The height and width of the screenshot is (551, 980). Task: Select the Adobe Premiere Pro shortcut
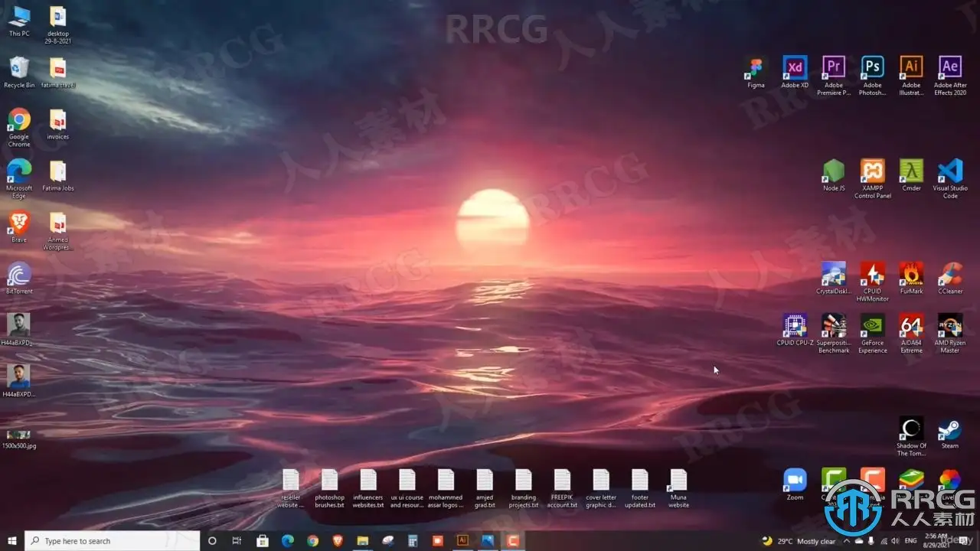click(834, 76)
